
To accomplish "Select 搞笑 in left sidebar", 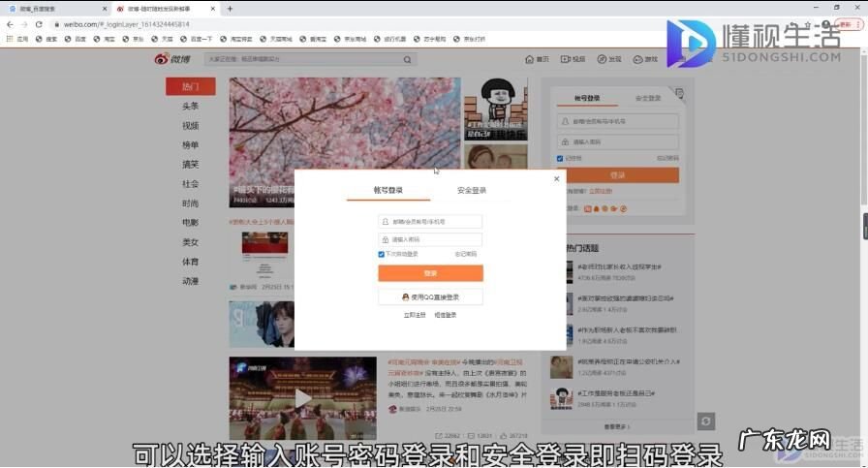I will 191,165.
